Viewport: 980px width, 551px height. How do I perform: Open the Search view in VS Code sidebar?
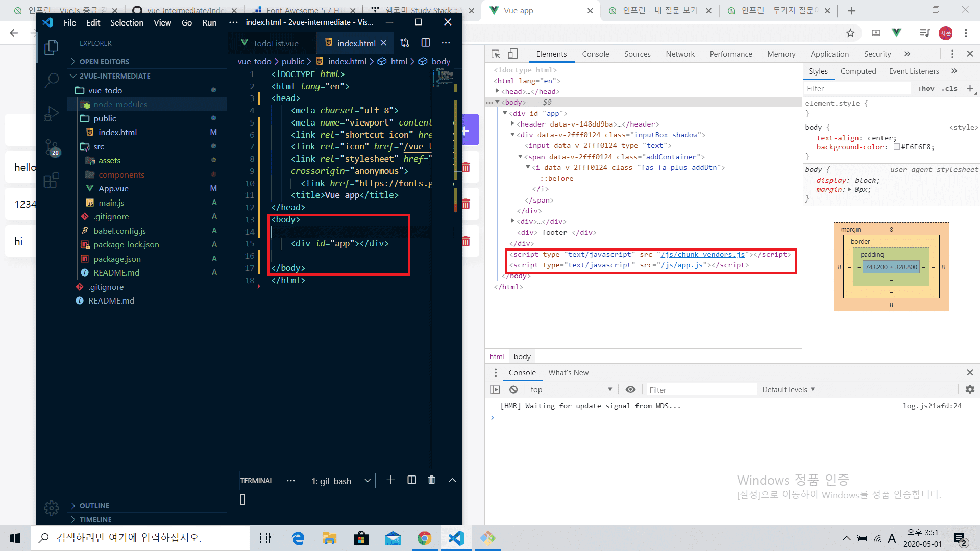click(x=52, y=80)
